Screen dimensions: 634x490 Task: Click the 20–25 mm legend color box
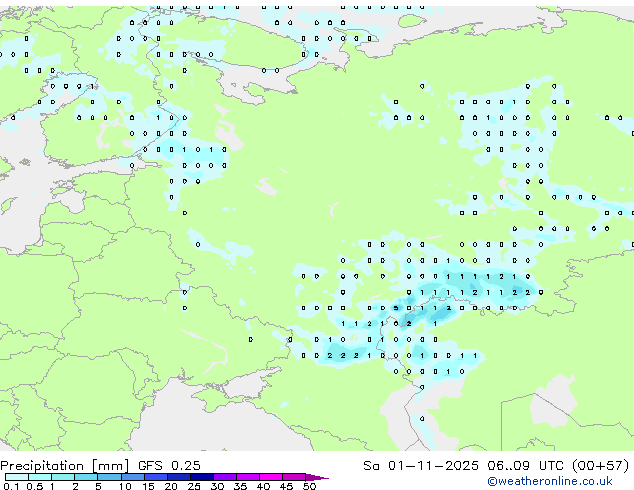178,477
